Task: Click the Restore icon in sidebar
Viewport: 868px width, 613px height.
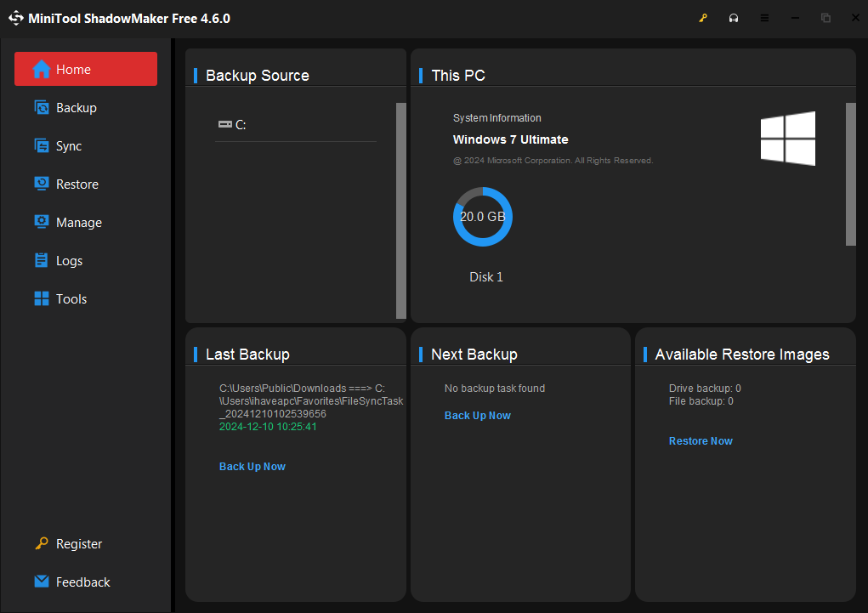Action: (42, 184)
